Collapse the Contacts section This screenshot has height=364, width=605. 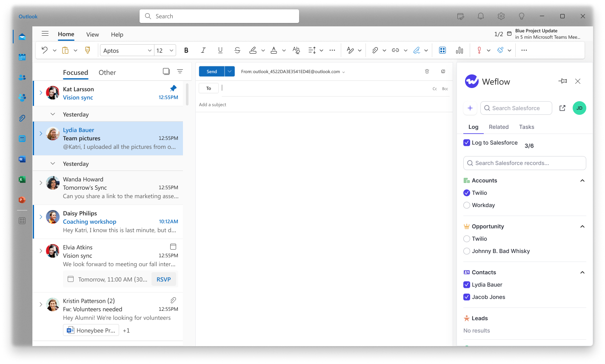pyautogui.click(x=582, y=273)
